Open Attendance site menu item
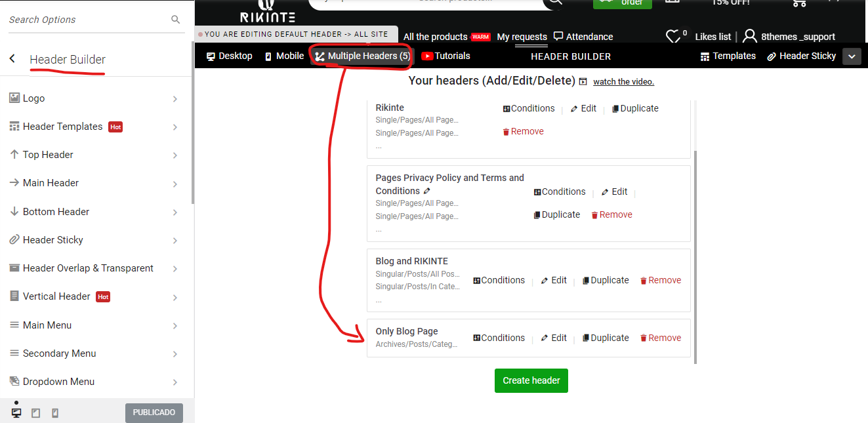 [x=583, y=37]
